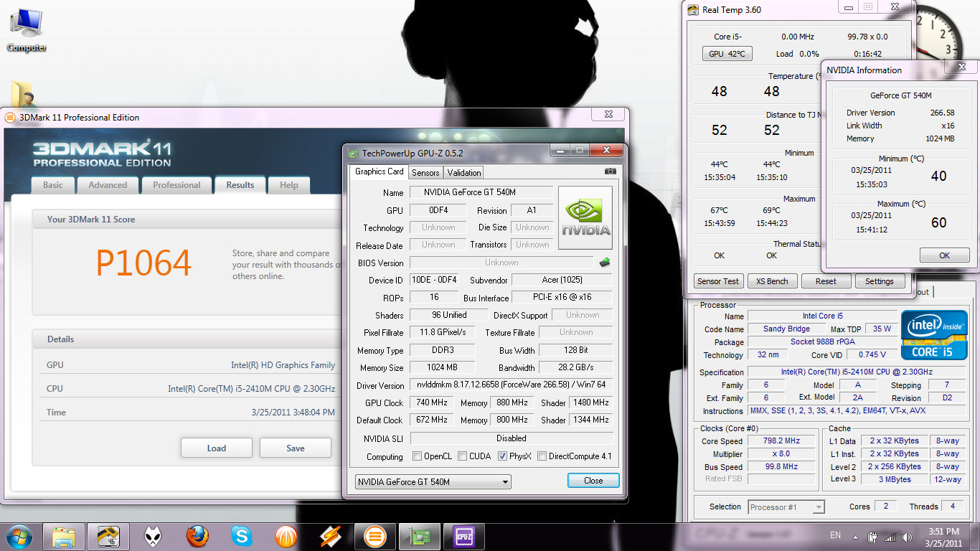Switch to GPU-Z taskbar button
This screenshot has width=980, height=551.
(x=420, y=537)
